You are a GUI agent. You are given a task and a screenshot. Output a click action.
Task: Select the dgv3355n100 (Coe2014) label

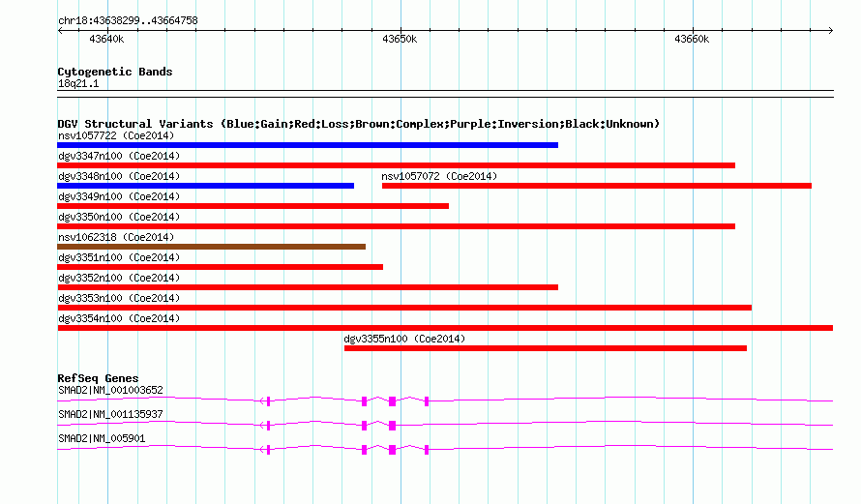coord(404,339)
